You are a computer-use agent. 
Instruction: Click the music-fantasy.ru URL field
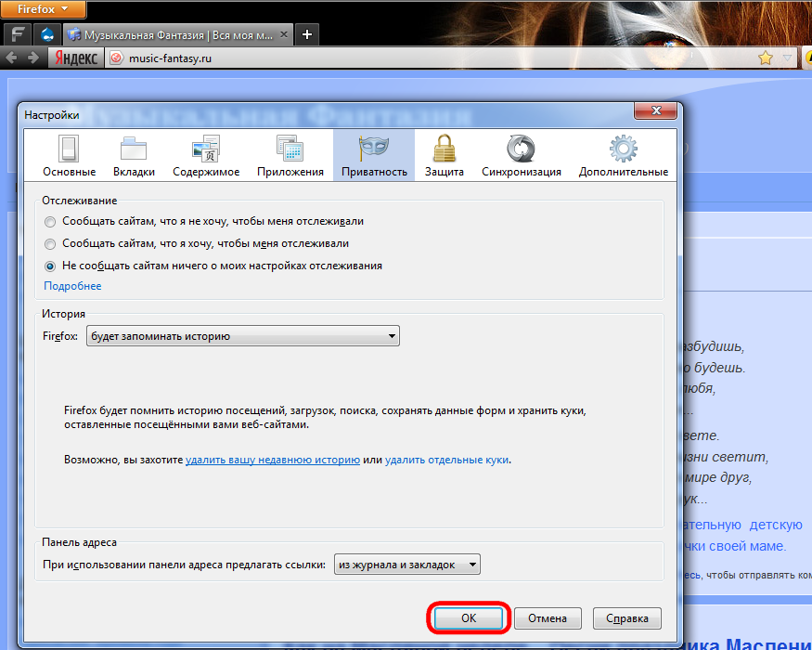click(x=418, y=58)
